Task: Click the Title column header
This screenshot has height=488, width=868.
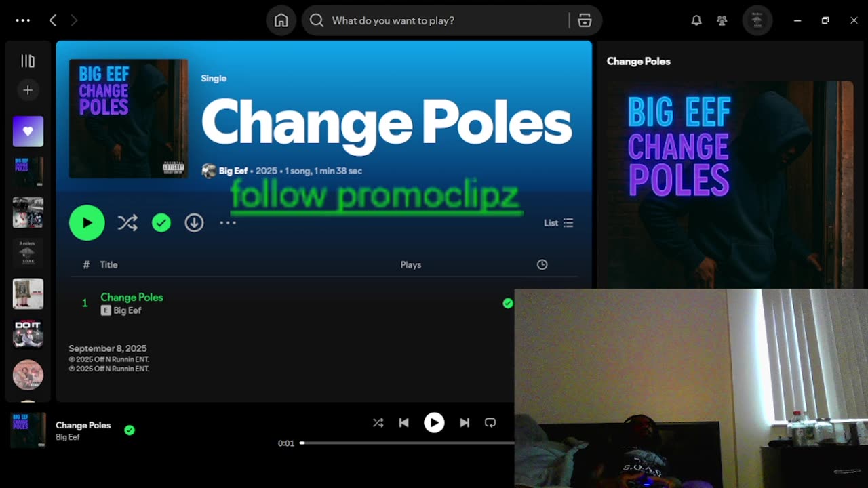Action: 108,265
